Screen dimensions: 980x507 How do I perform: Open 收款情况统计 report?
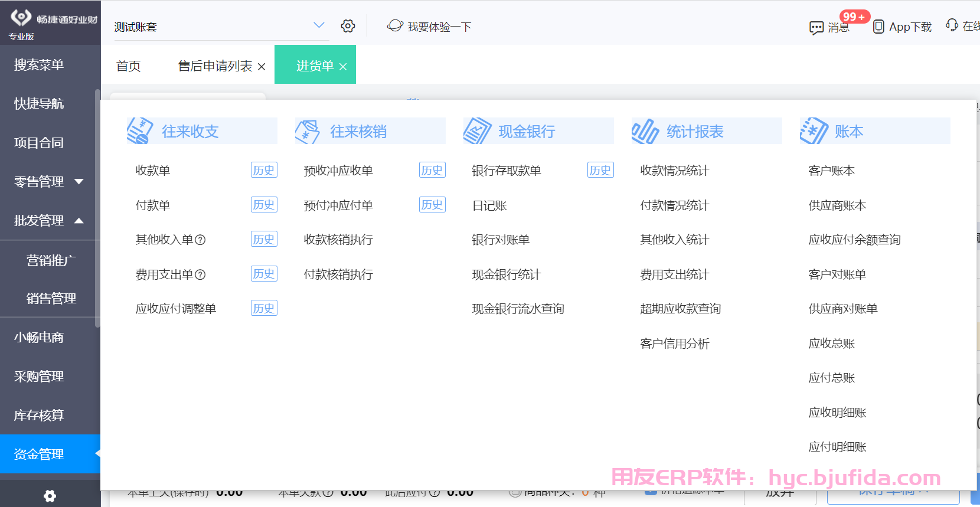[x=675, y=171]
